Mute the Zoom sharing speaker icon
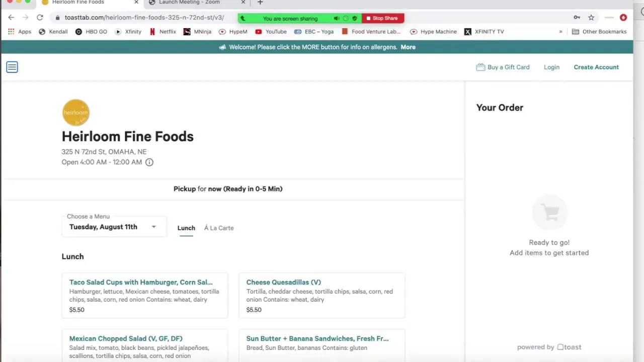644x362 pixels. coord(337,19)
